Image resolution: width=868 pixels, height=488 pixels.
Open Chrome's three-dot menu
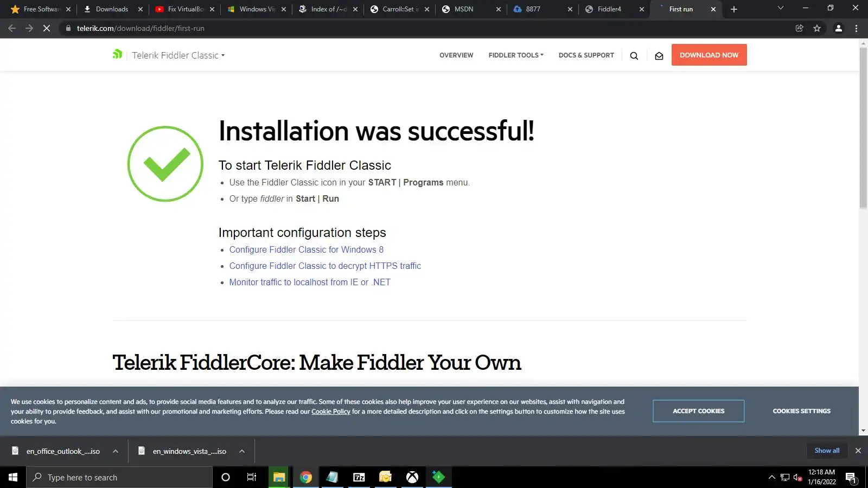[857, 28]
